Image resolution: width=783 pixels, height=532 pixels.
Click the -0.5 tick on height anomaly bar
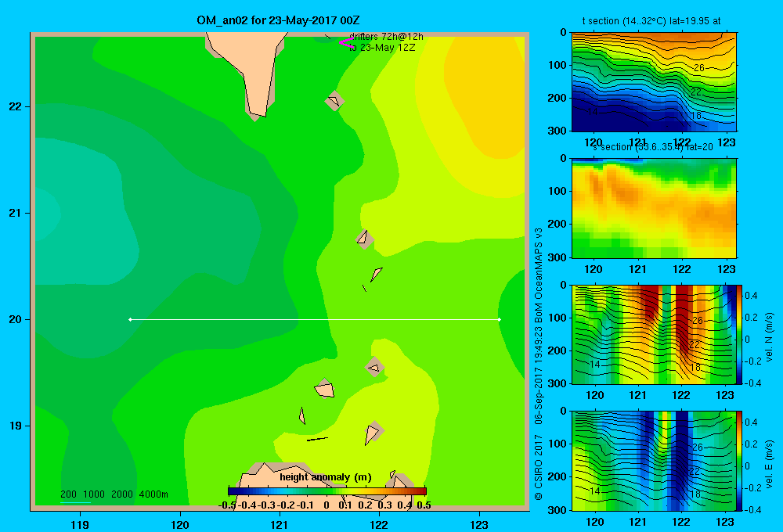pos(227,505)
